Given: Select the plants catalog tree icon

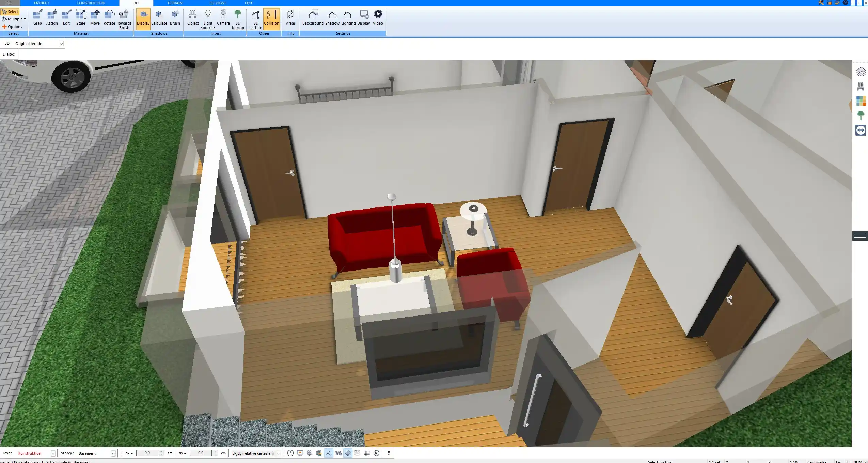Looking at the screenshot, I should click(861, 115).
